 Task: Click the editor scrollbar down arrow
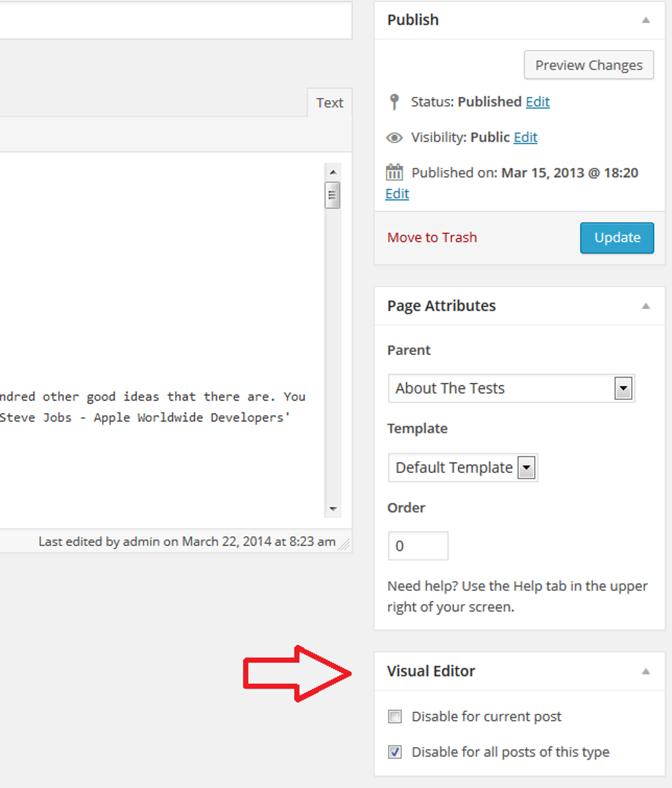(333, 509)
